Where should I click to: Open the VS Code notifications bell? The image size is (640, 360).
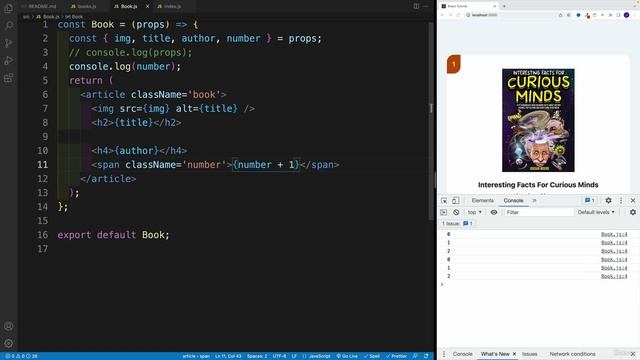click(426, 356)
